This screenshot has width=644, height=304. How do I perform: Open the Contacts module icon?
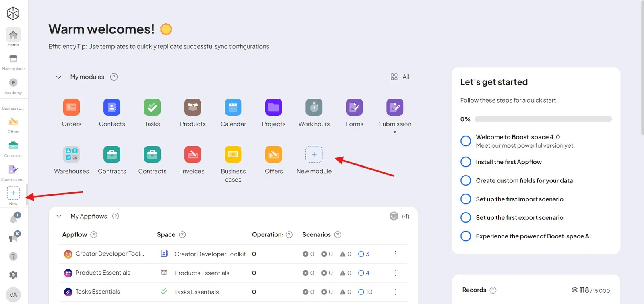pyautogui.click(x=112, y=107)
